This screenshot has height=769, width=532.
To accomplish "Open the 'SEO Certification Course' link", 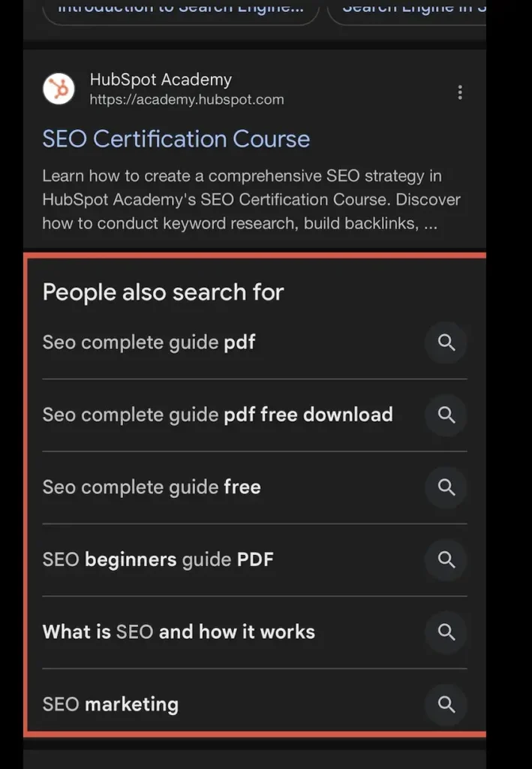I will [x=176, y=139].
